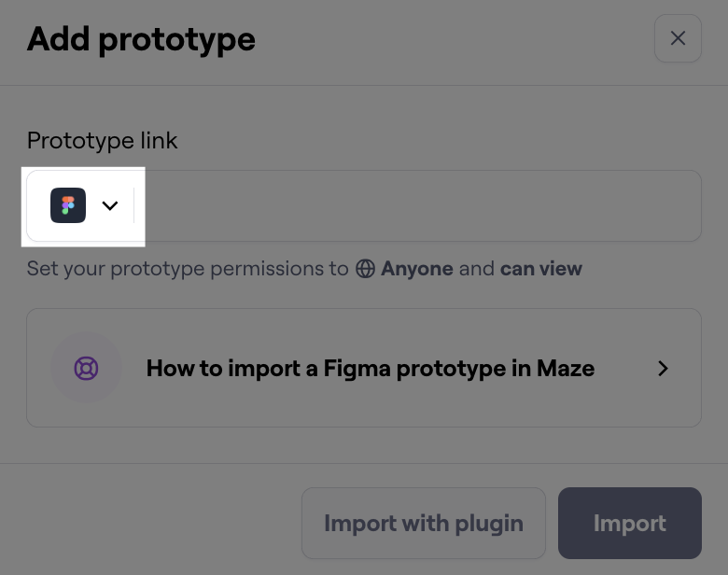Click the bold Anyone text
The width and height of the screenshot is (728, 575).
[x=417, y=269]
